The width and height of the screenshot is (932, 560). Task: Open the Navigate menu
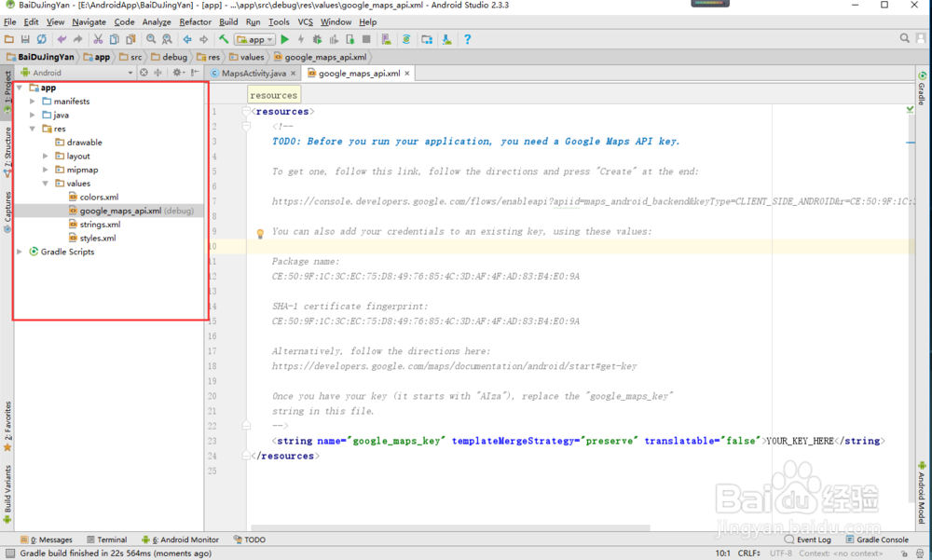point(89,22)
